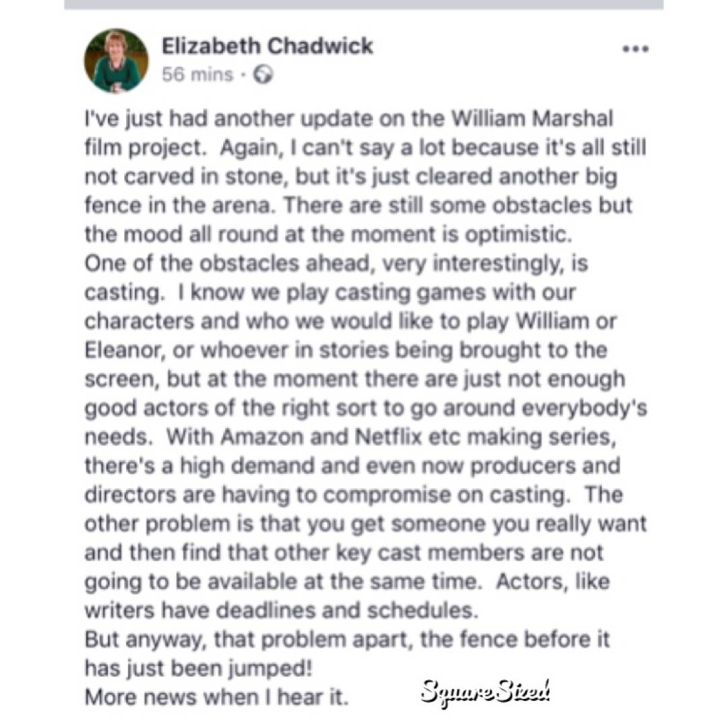This screenshot has height=728, width=728.
Task: Click the line starting "But anyway, that problem apart"
Action: pyautogui.click(x=346, y=638)
